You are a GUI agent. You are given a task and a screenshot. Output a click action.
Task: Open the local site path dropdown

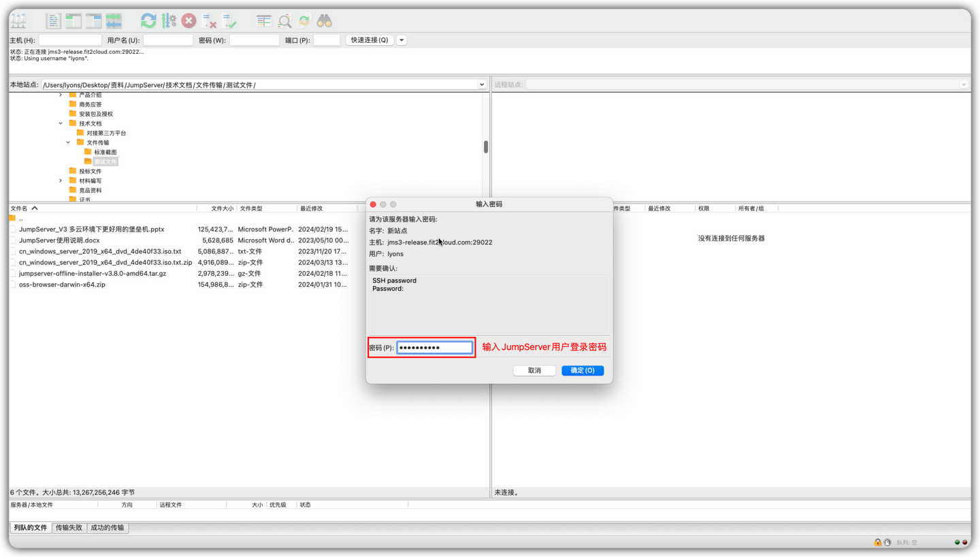point(482,84)
